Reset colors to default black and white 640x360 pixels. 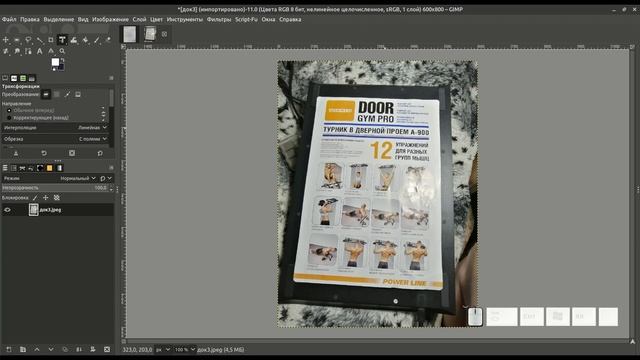(x=53, y=69)
